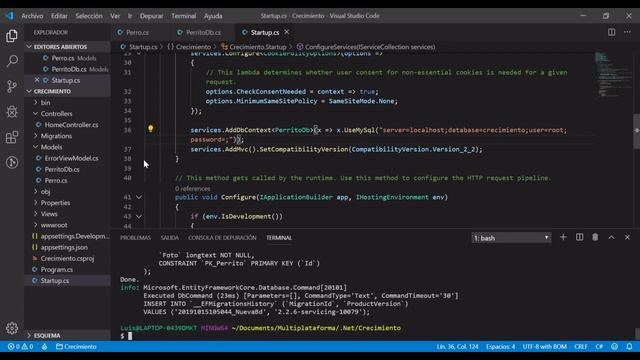Open the Extensions view
Image resolution: width=640 pixels, height=360 pixels.
pyautogui.click(x=12, y=137)
